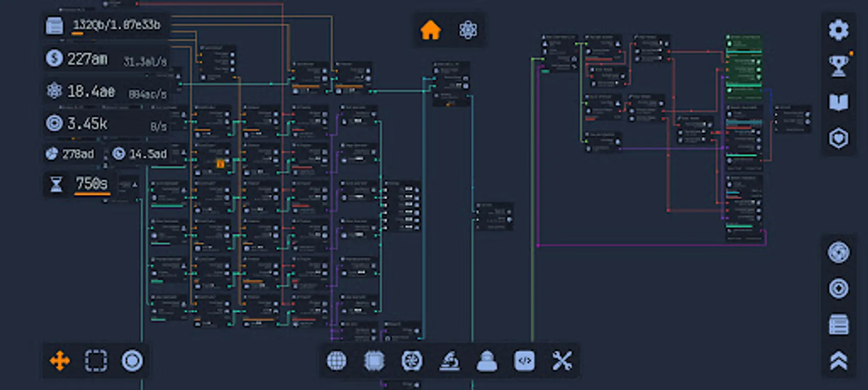Open the hooded hacker category
The width and height of the screenshot is (868, 390).
(487, 361)
